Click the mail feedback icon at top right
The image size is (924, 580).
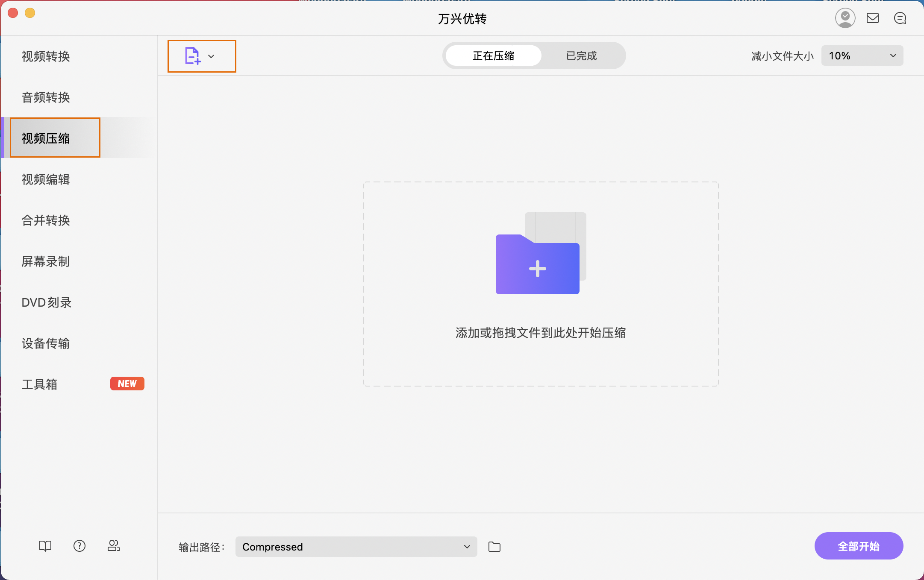coord(873,18)
